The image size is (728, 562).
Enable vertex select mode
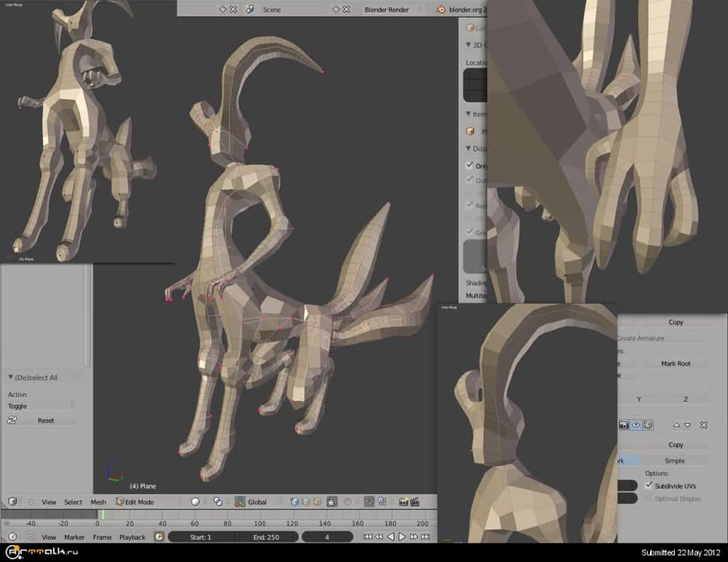(294, 501)
